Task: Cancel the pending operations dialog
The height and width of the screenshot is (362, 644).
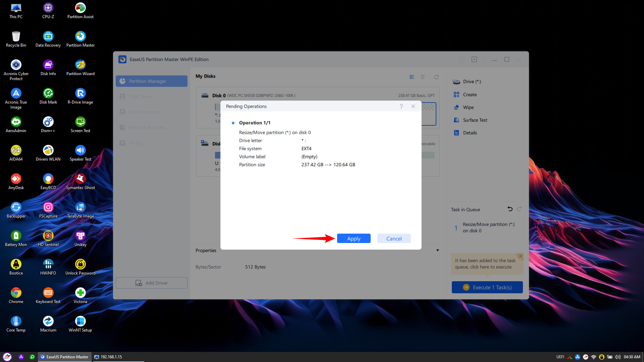Action: (x=394, y=239)
